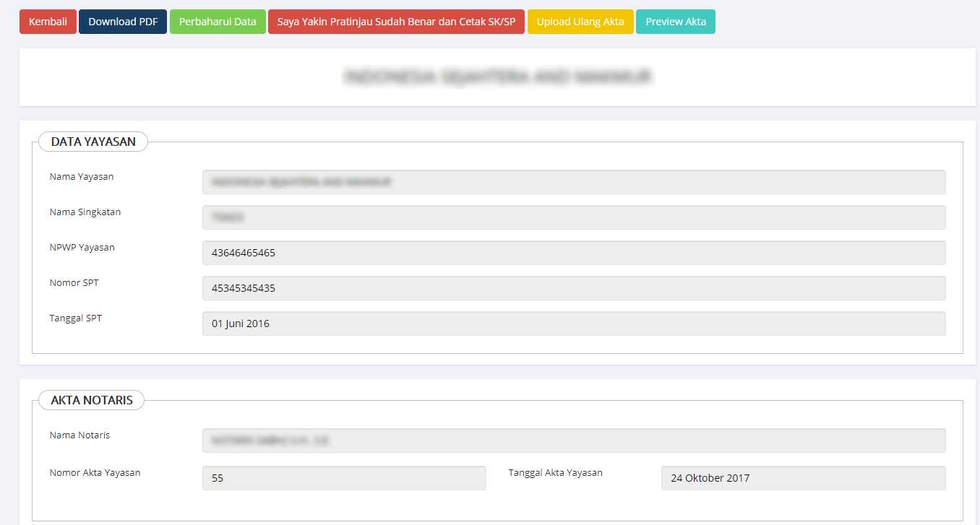Viewport: 980px width, 525px height.
Task: Click the blurred foundation title in the header
Action: pos(499,77)
